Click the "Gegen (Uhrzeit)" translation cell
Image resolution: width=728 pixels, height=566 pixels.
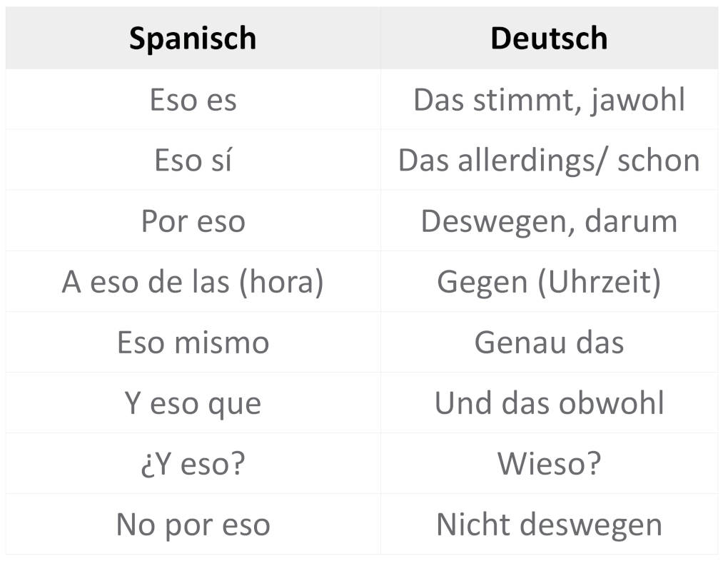[x=549, y=282]
